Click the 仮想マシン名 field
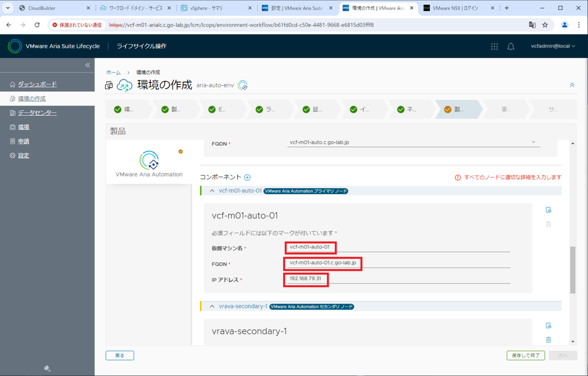This screenshot has width=588, height=376. coord(398,247)
